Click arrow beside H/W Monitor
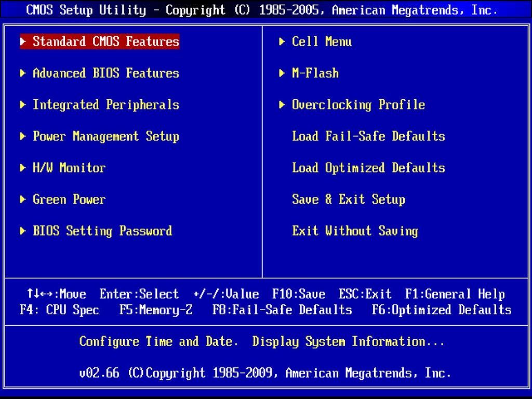532x399 pixels. [23, 168]
